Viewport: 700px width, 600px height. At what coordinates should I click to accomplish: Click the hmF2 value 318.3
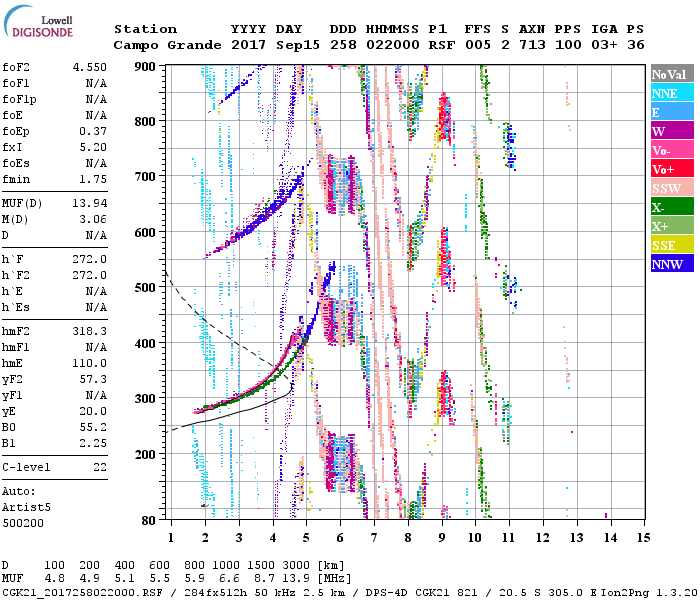coord(90,330)
